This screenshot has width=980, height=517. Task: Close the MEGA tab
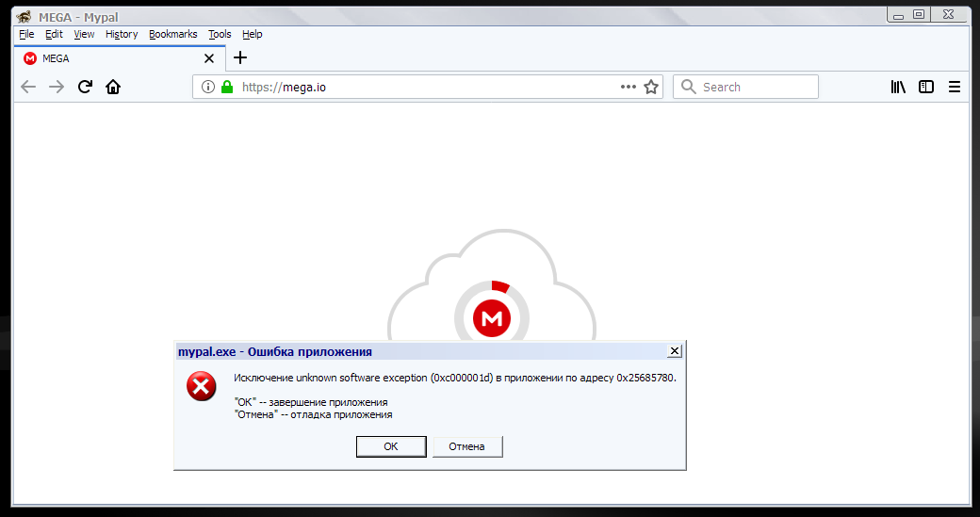(x=209, y=58)
